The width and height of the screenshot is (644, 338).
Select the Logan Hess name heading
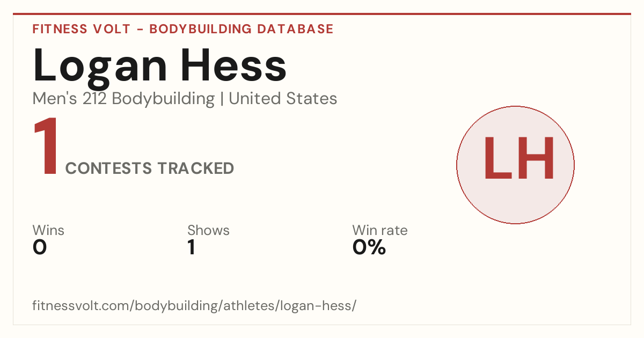160,66
